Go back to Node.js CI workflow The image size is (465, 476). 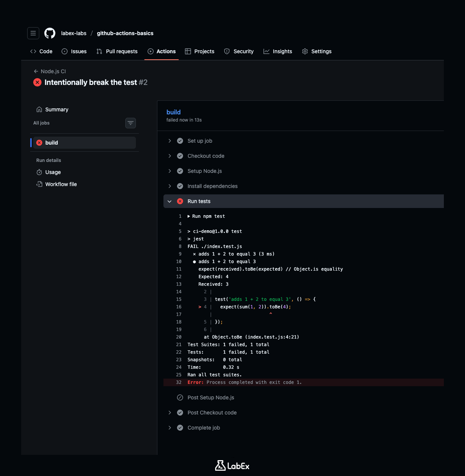coord(50,71)
